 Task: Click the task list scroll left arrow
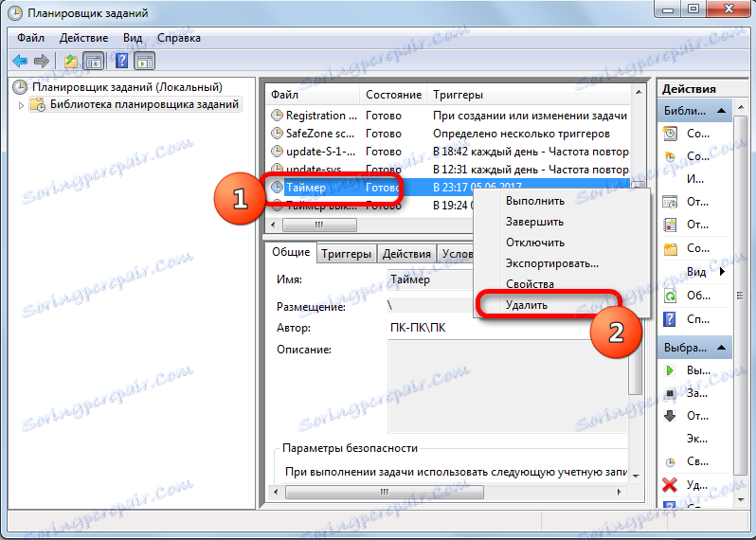(274, 225)
